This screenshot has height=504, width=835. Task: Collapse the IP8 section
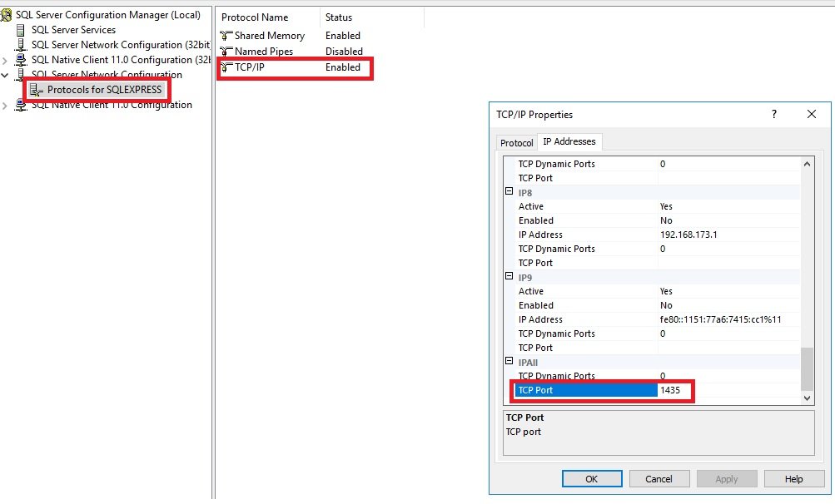click(509, 192)
